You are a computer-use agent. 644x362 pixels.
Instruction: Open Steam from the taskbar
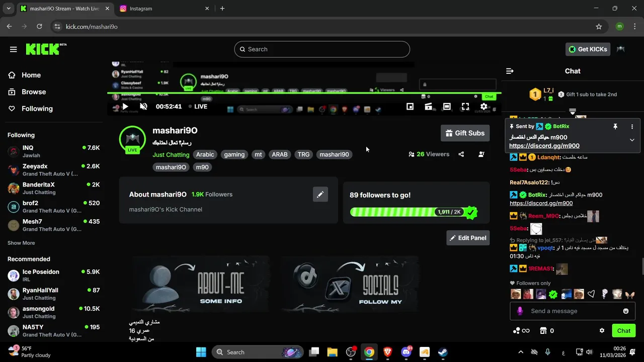click(443, 352)
